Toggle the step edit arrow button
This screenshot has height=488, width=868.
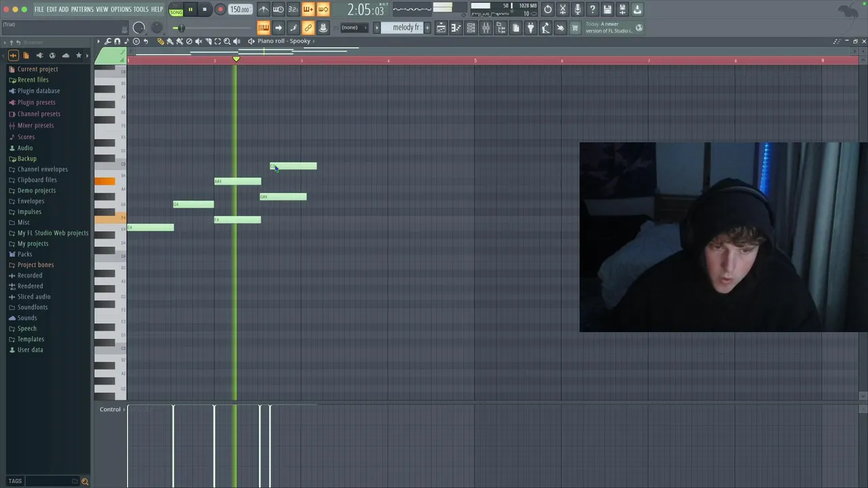pos(279,28)
